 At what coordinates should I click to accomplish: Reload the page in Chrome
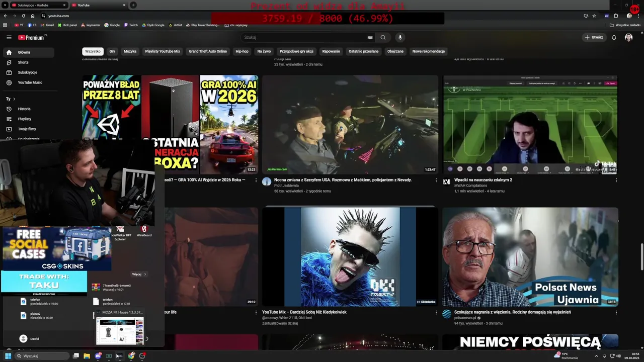point(23,16)
